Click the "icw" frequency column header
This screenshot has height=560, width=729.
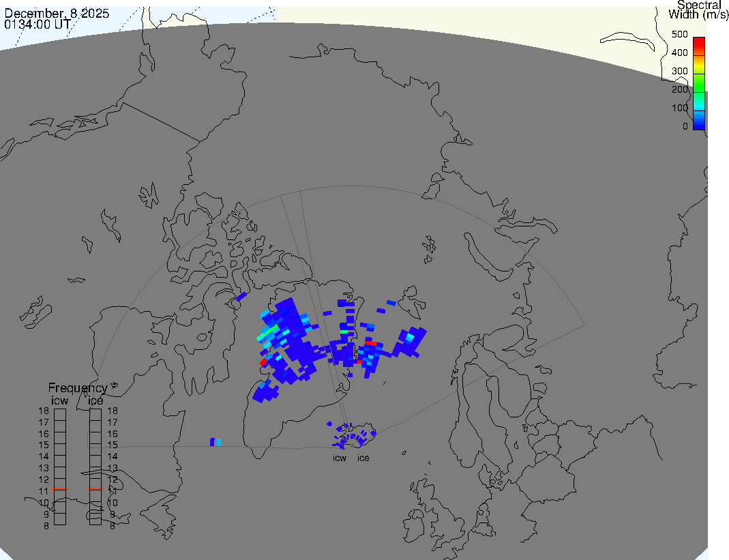point(59,400)
